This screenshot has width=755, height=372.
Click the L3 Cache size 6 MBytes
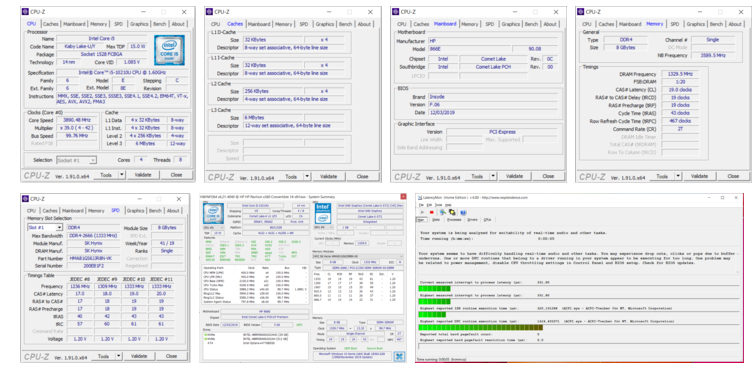273,118
